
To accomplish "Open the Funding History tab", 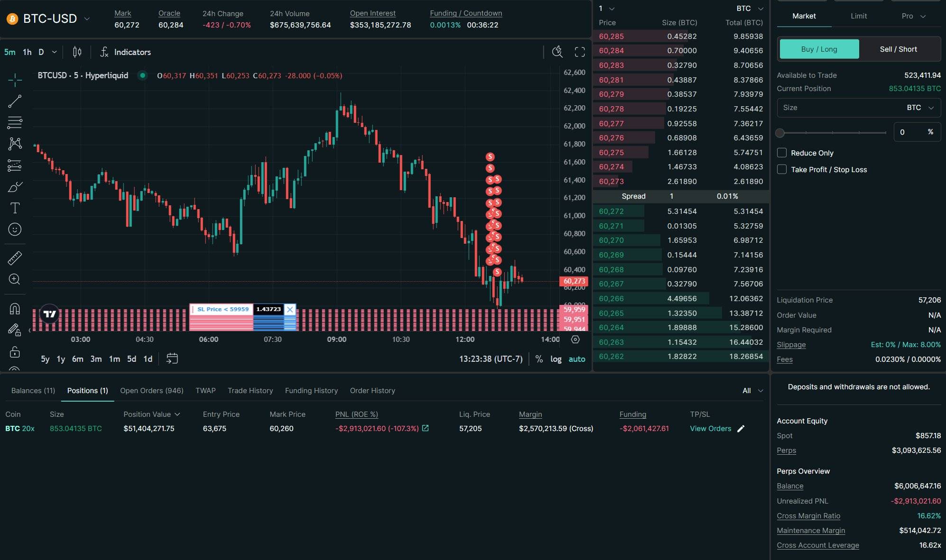I will pyautogui.click(x=311, y=391).
